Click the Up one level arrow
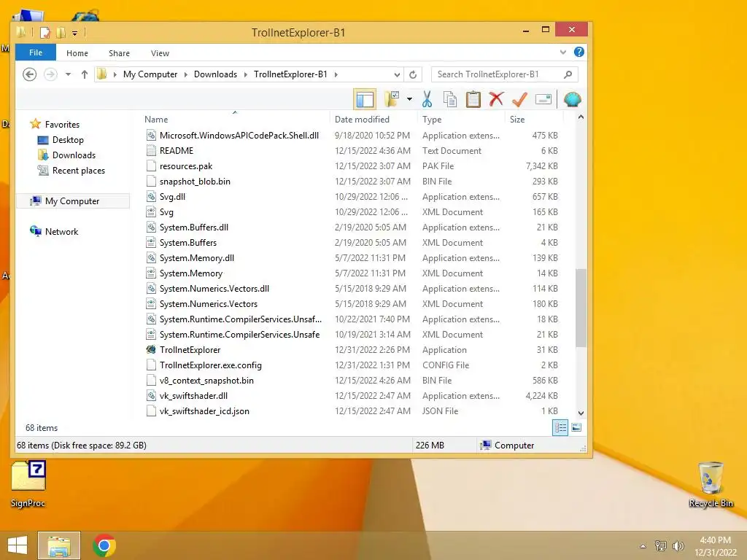Screen dimensions: 747x560 pyautogui.click(x=85, y=74)
